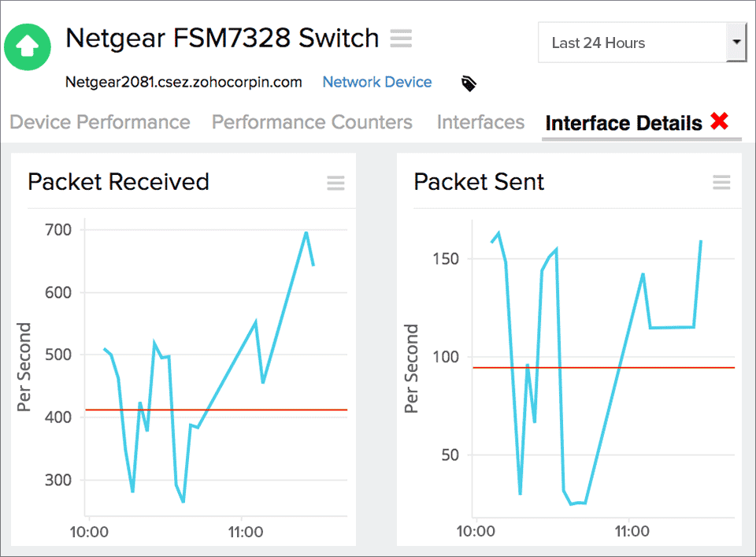Screen dimensions: 756x557
Task: Click the green device status icon
Action: point(27,46)
